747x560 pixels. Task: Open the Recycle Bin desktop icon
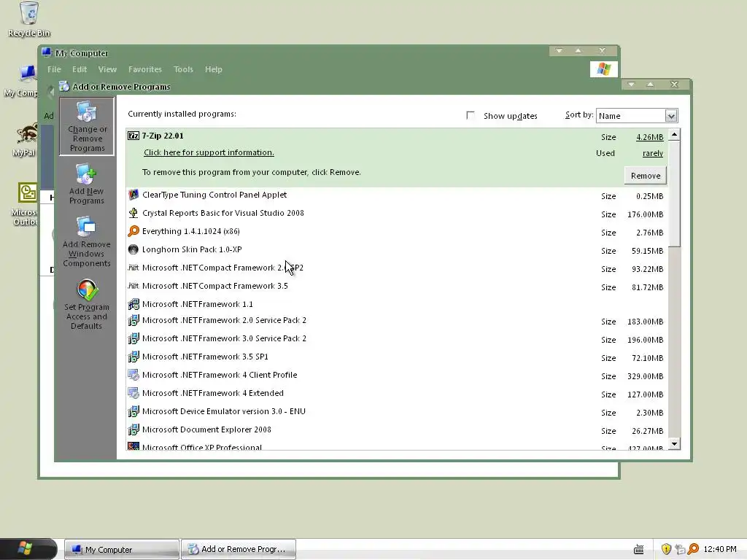(29, 19)
